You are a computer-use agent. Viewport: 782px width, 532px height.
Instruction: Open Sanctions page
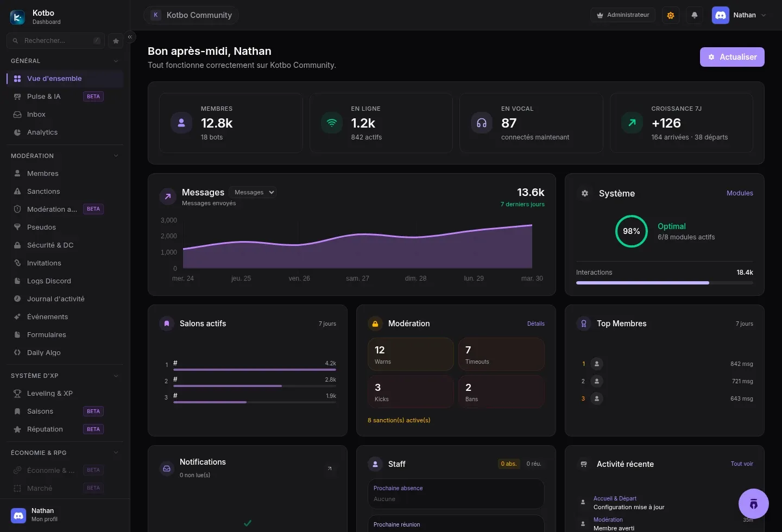(65, 192)
